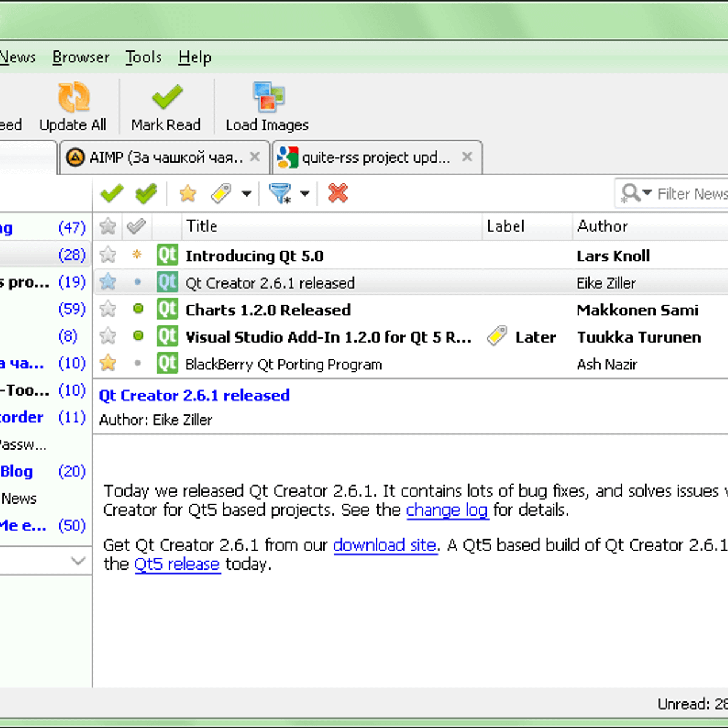Expand the news filter dropdown arrow
Screen dimensions: 728x728
(305, 194)
